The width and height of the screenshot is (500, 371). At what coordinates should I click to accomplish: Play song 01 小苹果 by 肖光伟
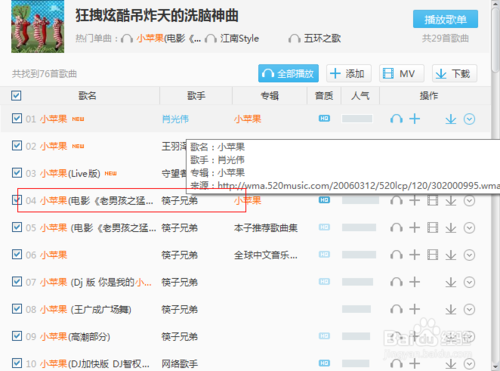(x=396, y=119)
